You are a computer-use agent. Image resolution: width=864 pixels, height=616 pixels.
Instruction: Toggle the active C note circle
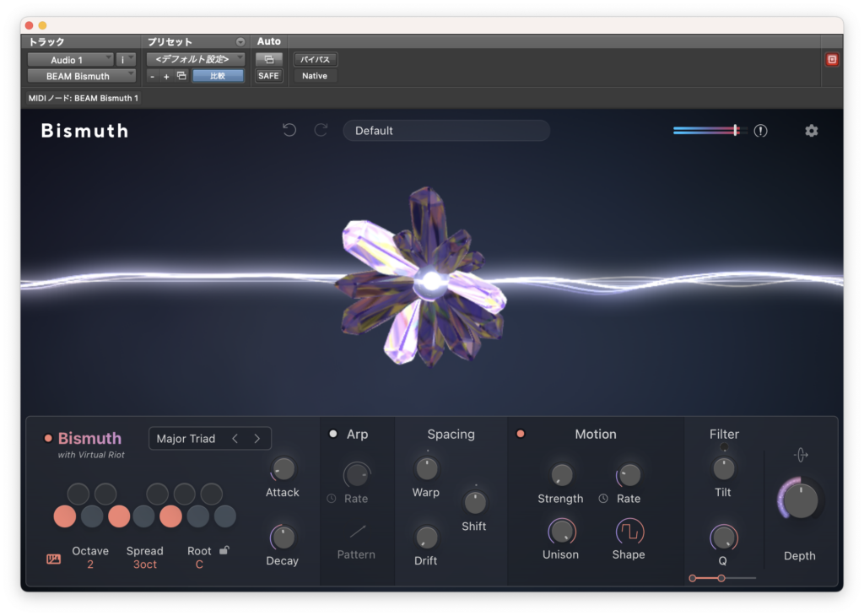coord(64,516)
